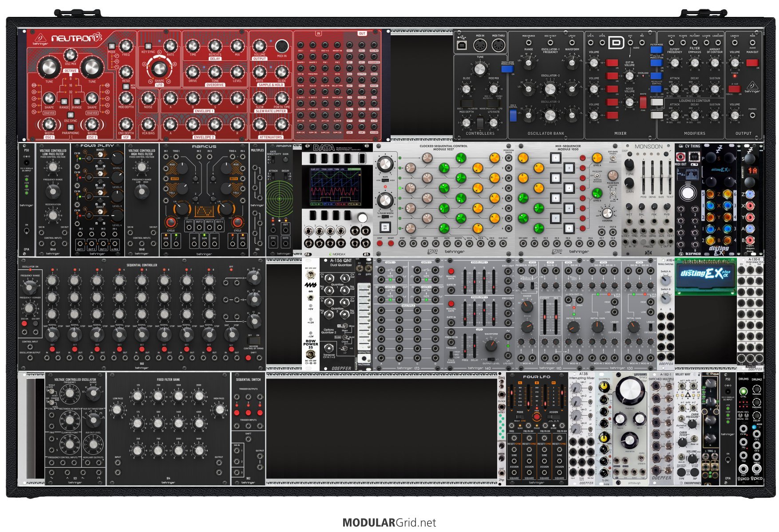Click the OUT A jack on Mix-Sequencer 1050
This screenshot has height=532, width=779.
[x=602, y=233]
